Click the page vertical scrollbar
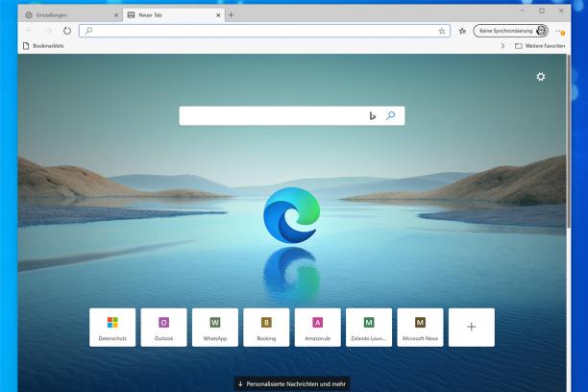588x392 pixels. point(569,140)
